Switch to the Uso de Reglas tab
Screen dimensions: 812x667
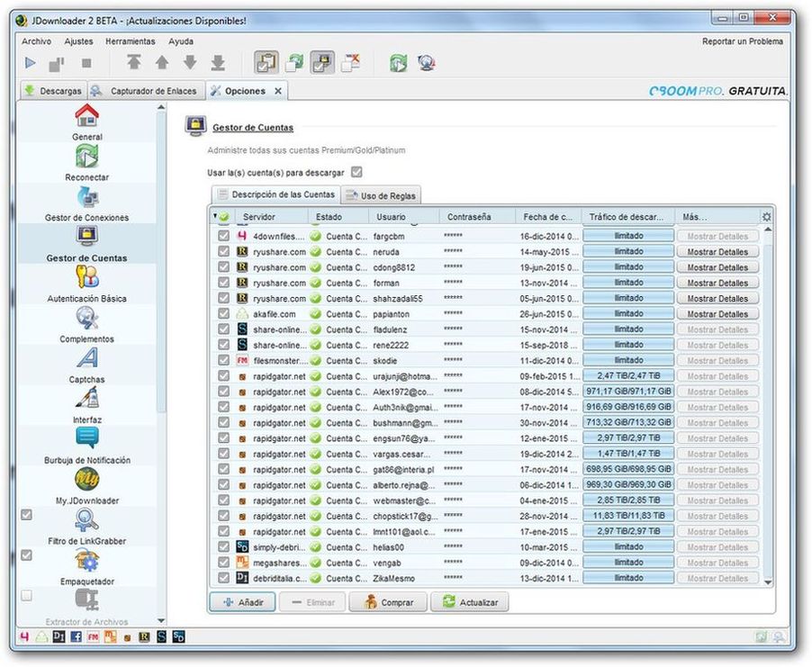(x=381, y=195)
